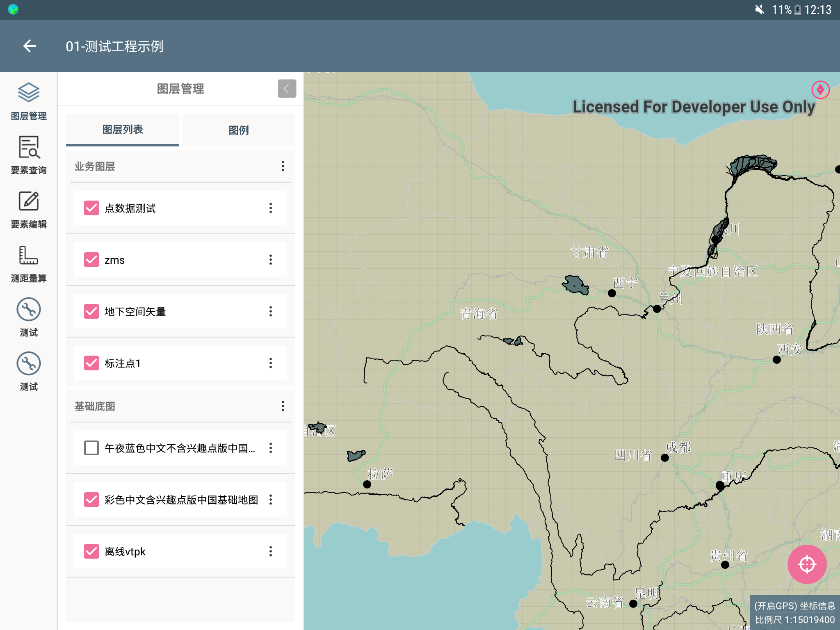Hide the 离线vtpk layer via checkbox
Viewport: 840px width, 630px height.
pyautogui.click(x=91, y=551)
